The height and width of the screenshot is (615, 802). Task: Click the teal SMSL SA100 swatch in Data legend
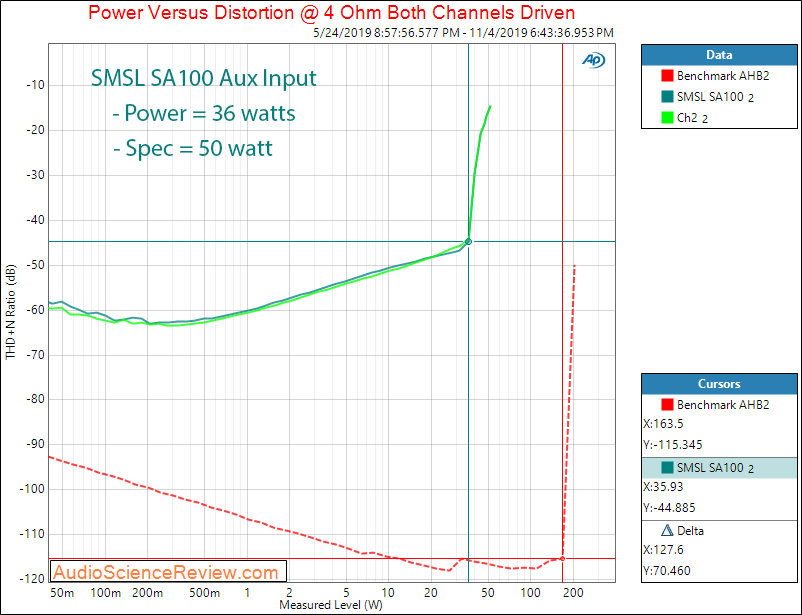point(667,97)
